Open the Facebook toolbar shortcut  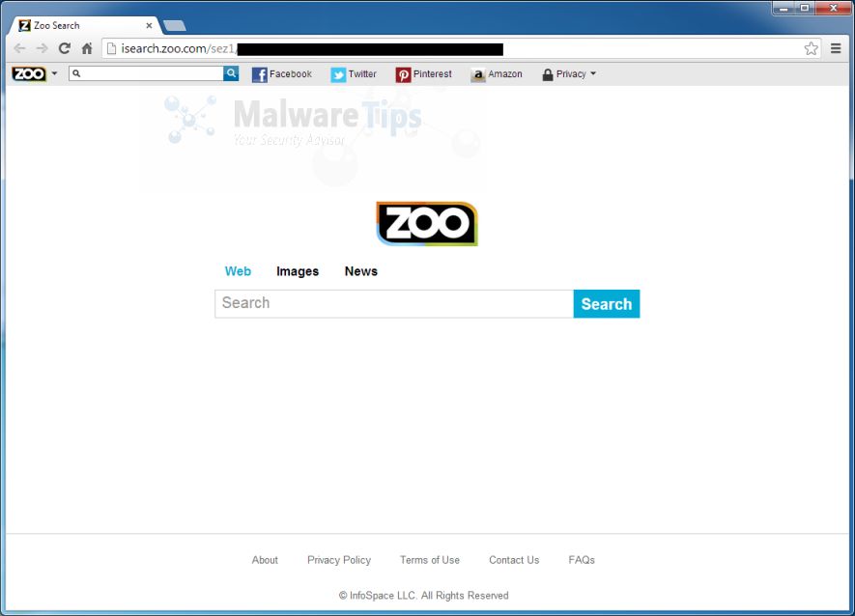coord(282,74)
